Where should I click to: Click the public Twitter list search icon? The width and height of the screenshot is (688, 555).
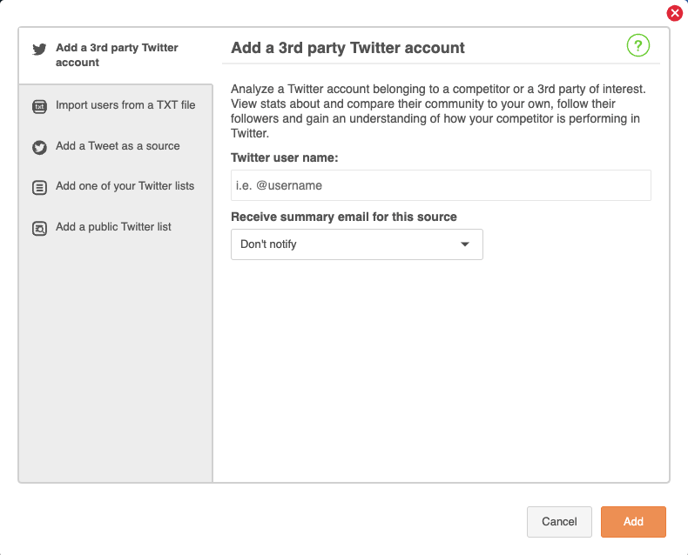(39, 229)
